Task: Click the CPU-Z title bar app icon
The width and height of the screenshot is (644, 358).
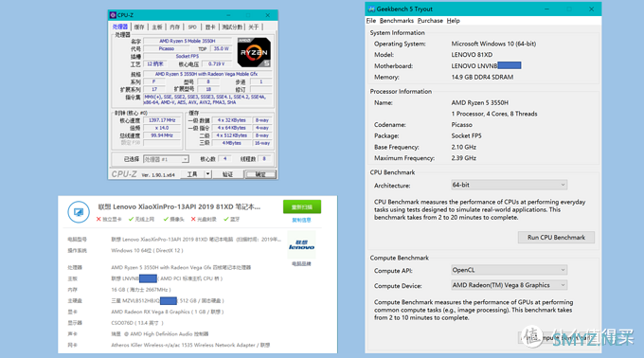Action: (x=113, y=15)
